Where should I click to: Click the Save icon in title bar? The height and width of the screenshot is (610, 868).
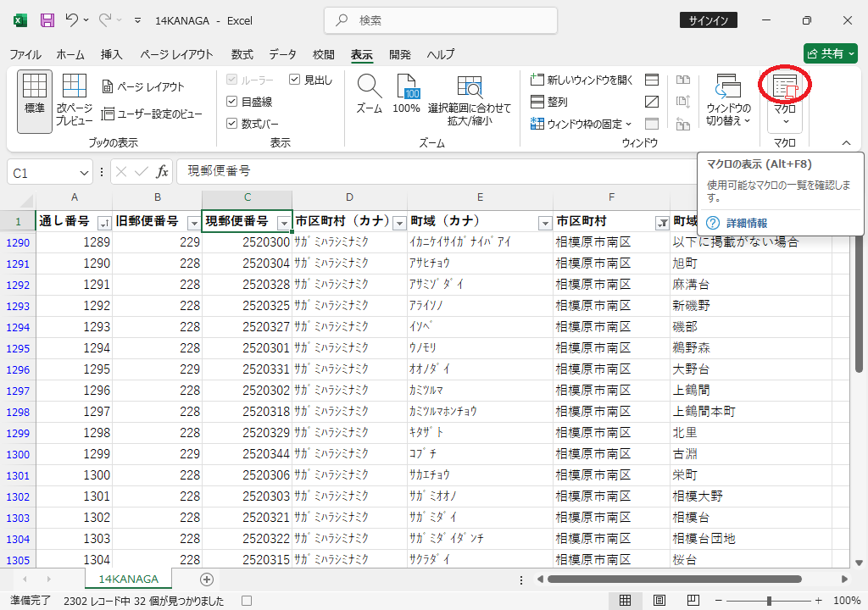(47, 20)
